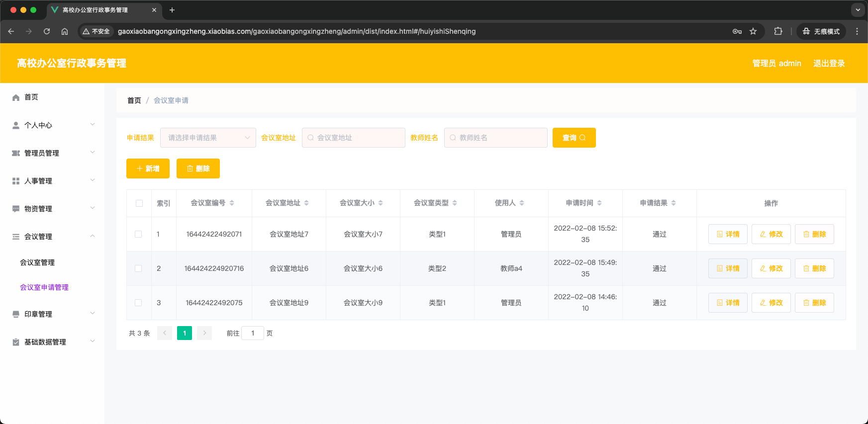Expand the 管理员管理 menu chevron
Image resolution: width=868 pixels, height=424 pixels.
93,152
